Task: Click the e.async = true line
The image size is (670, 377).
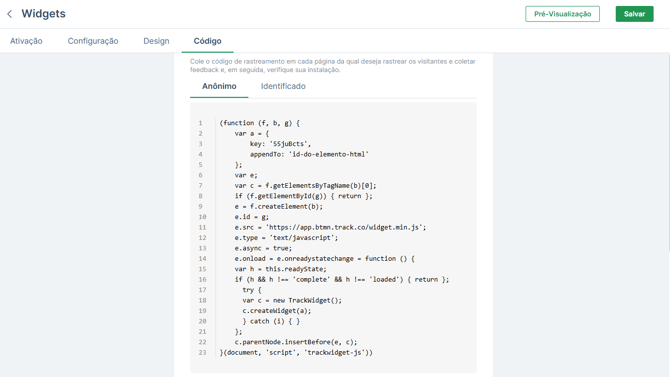Action: [263, 248]
